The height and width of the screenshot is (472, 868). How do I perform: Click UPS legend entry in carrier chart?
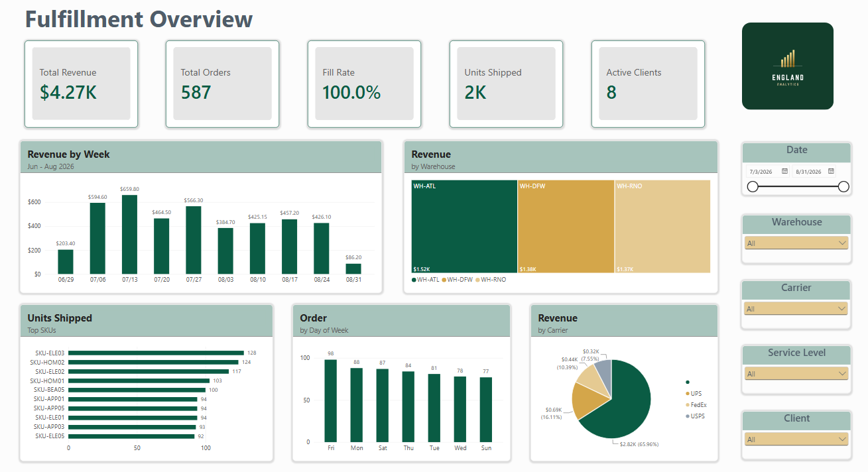(694, 394)
